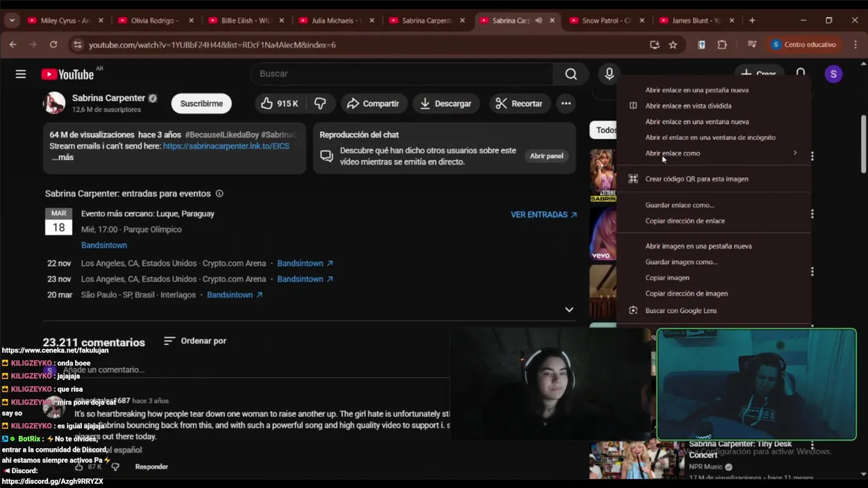Select Copiar dirección de enlace
This screenshot has height=488, width=868.
713,221
